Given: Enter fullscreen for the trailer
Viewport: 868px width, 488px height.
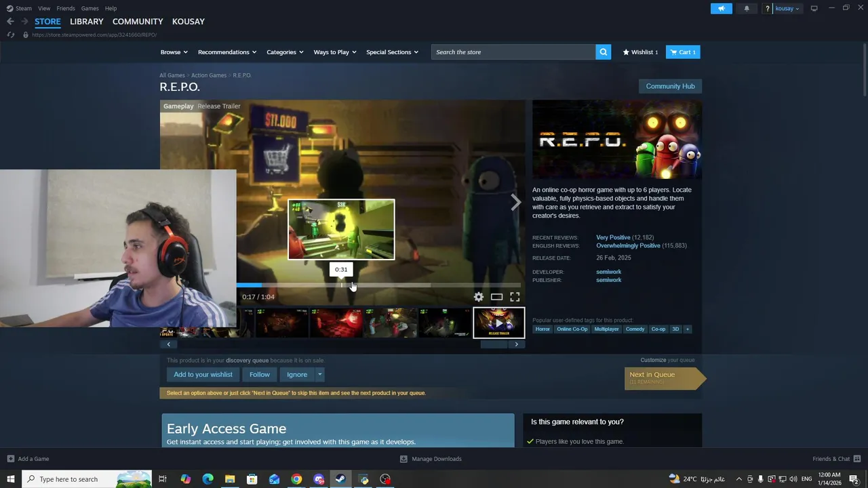Looking at the screenshot, I should click(515, 297).
